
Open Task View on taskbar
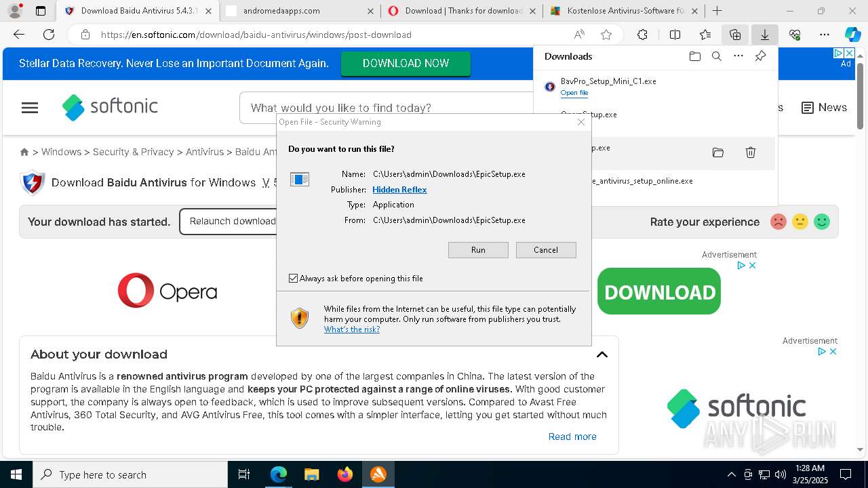(244, 474)
